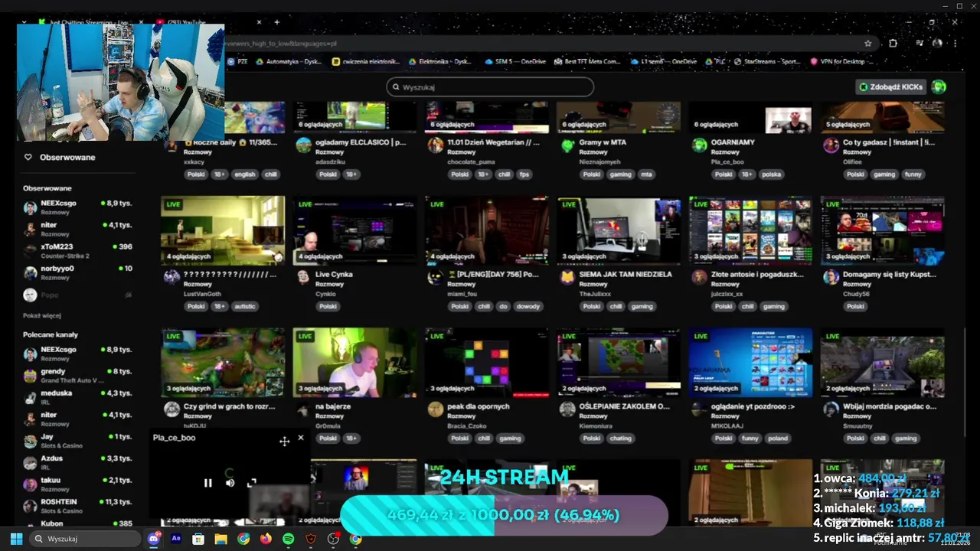Open the browser profile avatar

pos(937,44)
